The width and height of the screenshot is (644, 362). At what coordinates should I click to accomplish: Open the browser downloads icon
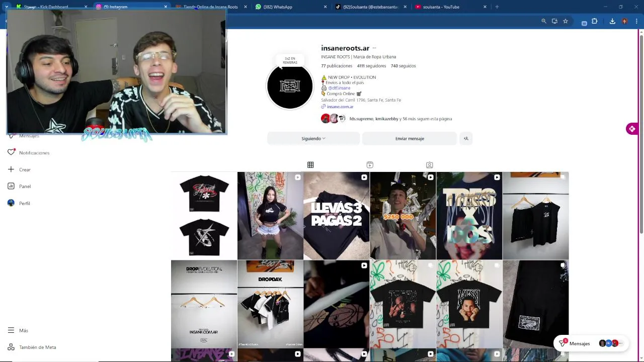(x=612, y=21)
